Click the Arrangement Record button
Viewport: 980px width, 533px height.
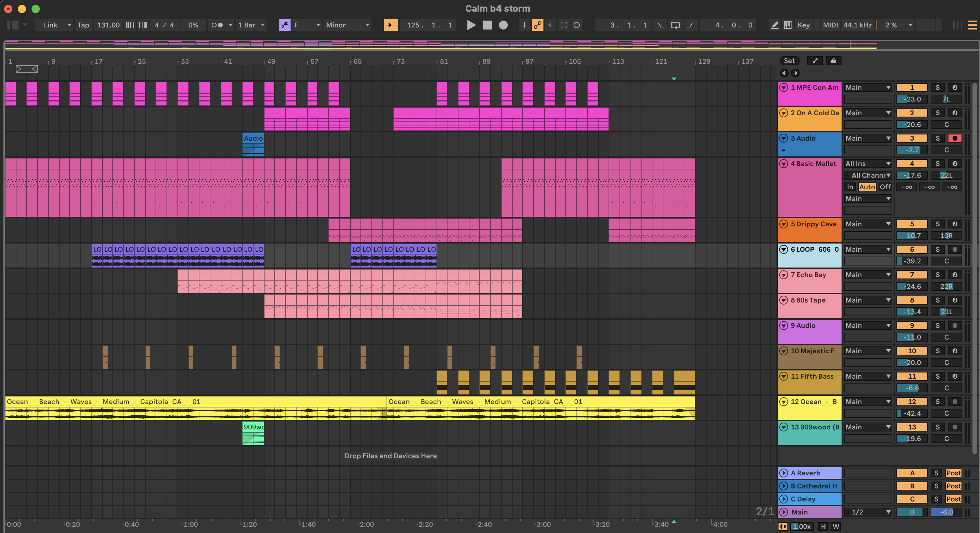click(x=503, y=25)
